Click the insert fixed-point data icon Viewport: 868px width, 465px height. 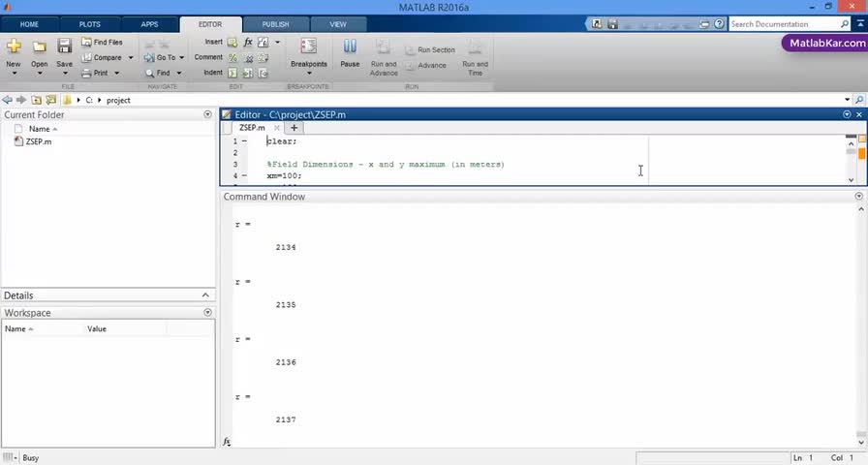coord(263,42)
